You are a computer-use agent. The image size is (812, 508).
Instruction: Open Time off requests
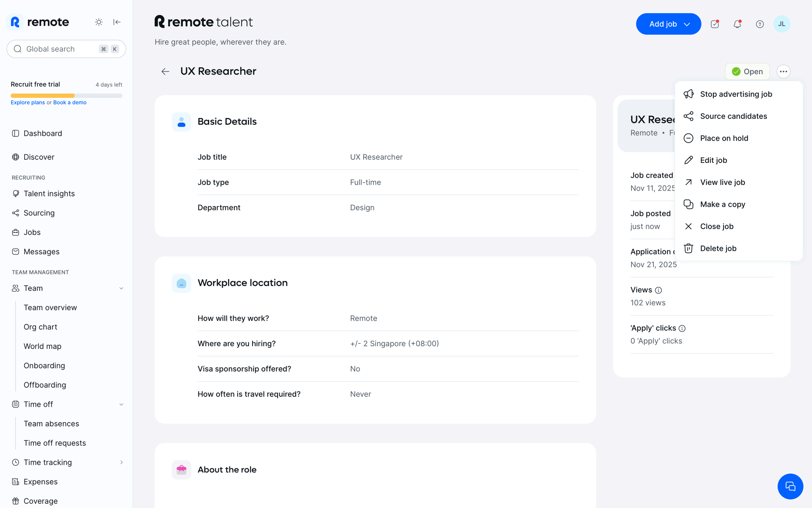55,443
